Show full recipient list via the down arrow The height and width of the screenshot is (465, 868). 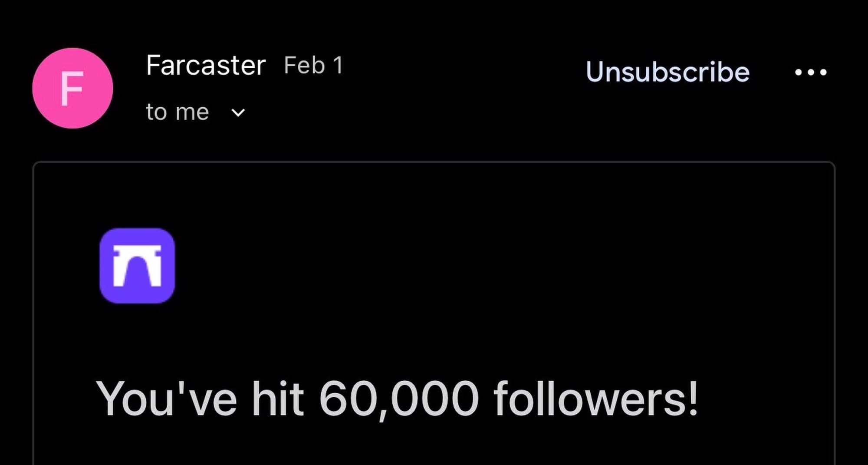[x=238, y=113]
